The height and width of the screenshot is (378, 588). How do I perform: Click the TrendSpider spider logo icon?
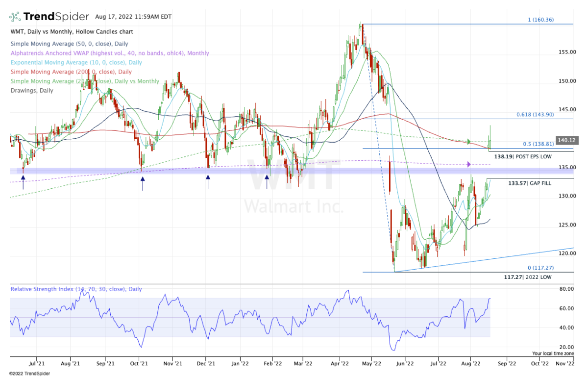[x=16, y=17]
